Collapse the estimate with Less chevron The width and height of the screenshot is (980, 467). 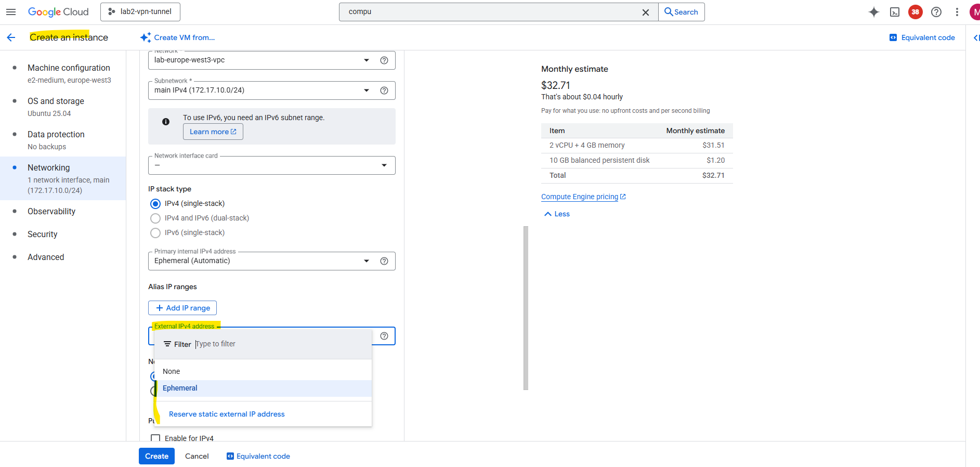(x=557, y=214)
